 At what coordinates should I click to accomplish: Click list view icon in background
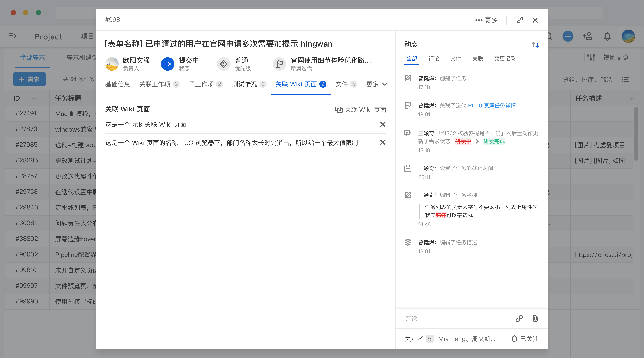click(x=625, y=80)
